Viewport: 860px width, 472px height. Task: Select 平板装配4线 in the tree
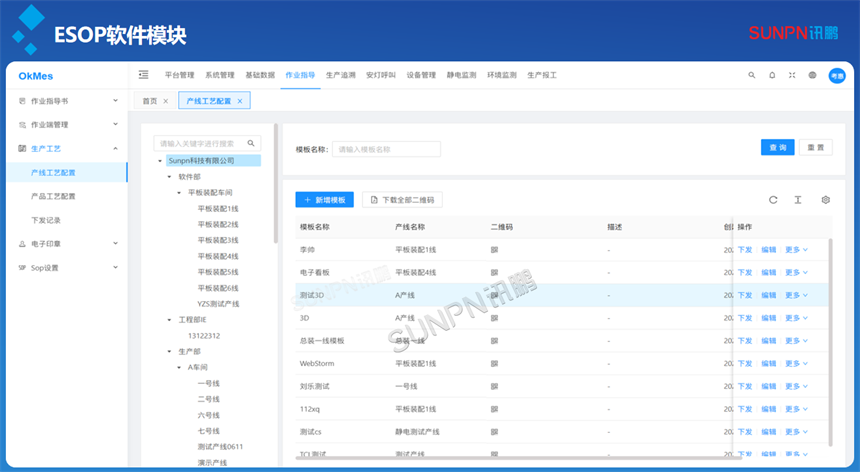(218, 257)
